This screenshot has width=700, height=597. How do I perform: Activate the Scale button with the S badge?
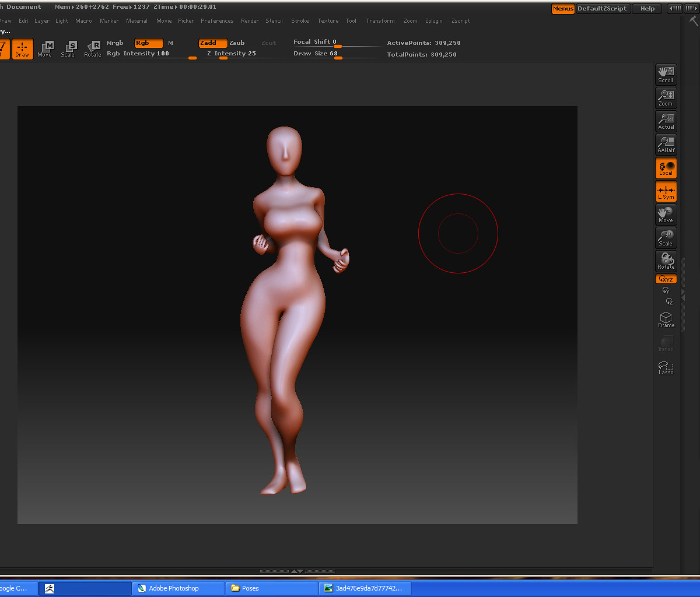[x=68, y=48]
